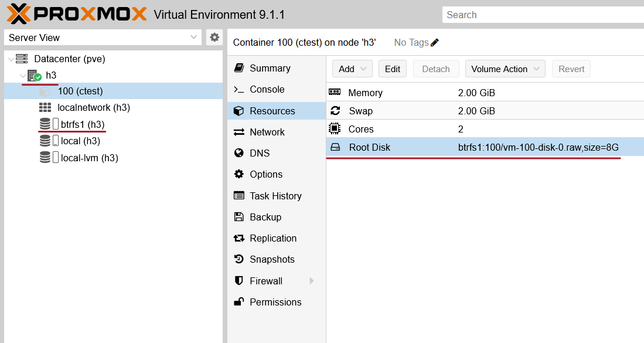The width and height of the screenshot is (644, 343).
Task: Click the local storage database icon
Action: [x=45, y=141]
